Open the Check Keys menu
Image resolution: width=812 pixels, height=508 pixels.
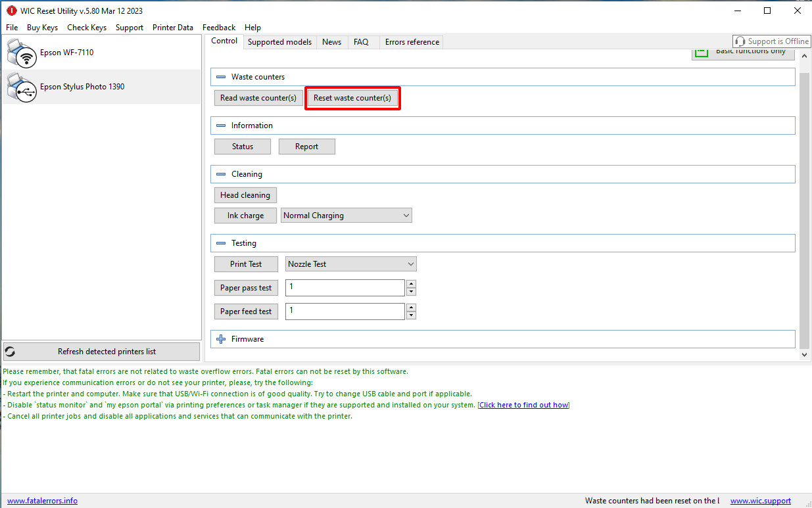(87, 28)
